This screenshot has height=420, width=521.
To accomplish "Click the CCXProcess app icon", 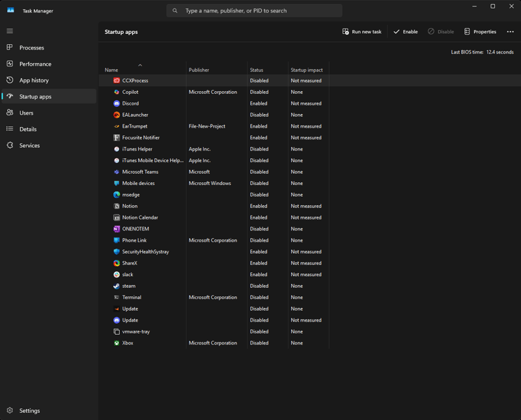I will tap(117, 80).
